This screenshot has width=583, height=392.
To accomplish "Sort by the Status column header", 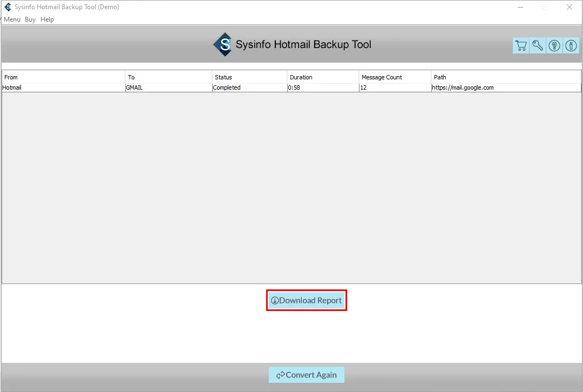I will click(249, 77).
